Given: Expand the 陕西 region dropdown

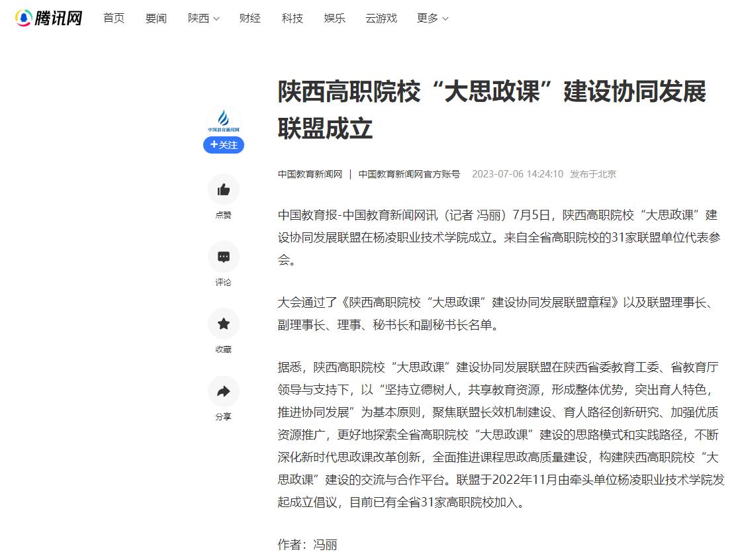Looking at the screenshot, I should coord(203,19).
